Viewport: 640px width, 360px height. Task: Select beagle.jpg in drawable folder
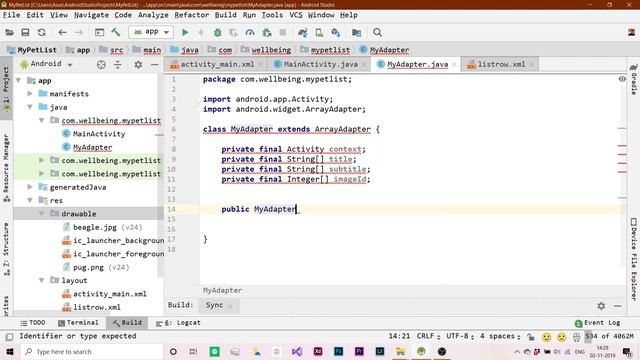click(95, 227)
